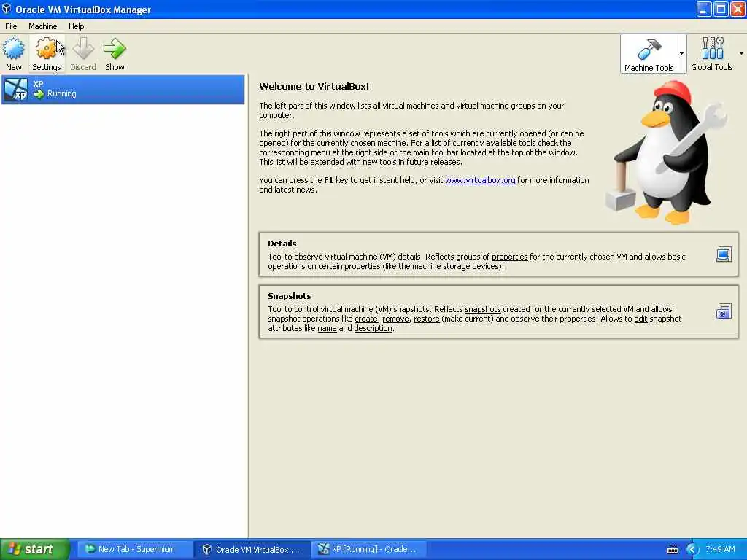The width and height of the screenshot is (747, 560).
Task: Click the 'remove' snapshot link
Action: click(395, 319)
